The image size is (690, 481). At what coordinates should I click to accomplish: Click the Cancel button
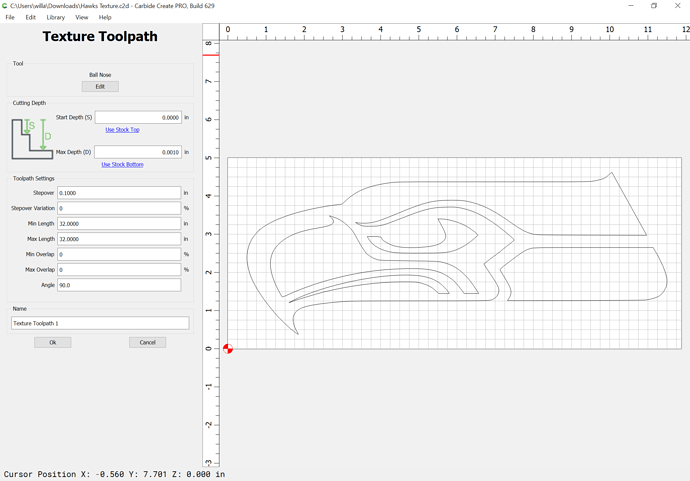coord(147,342)
